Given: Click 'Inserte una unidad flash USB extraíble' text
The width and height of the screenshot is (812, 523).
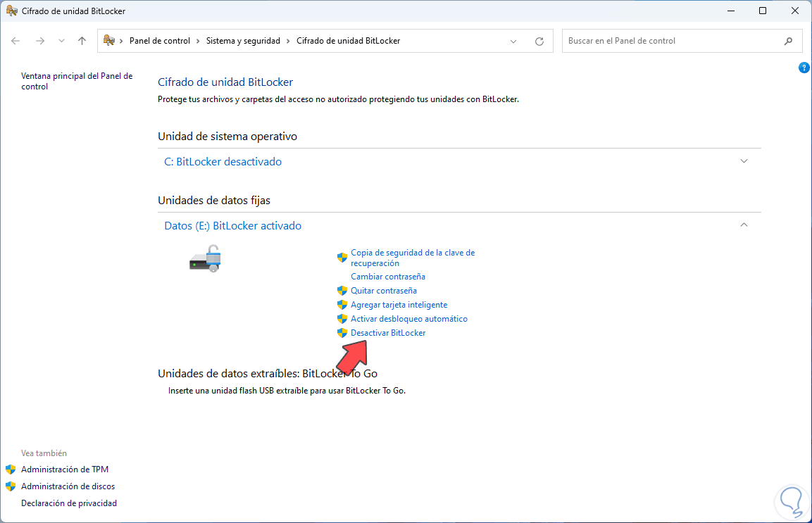Looking at the screenshot, I should (287, 391).
